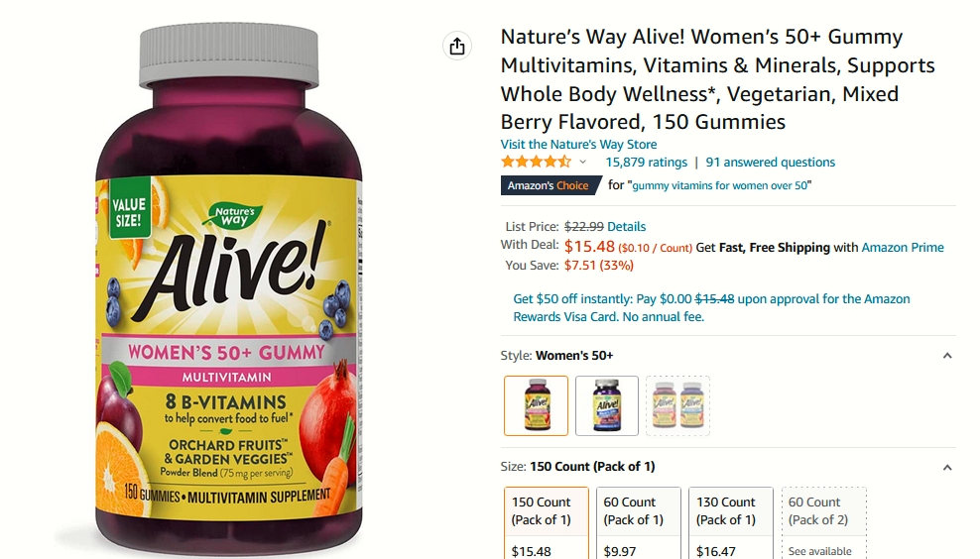The width and height of the screenshot is (980, 559).
Task: Click the Amazon's Choice badge
Action: point(549,185)
